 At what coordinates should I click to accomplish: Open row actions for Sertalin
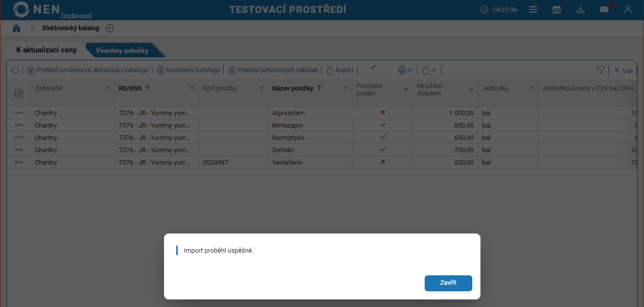click(x=19, y=150)
